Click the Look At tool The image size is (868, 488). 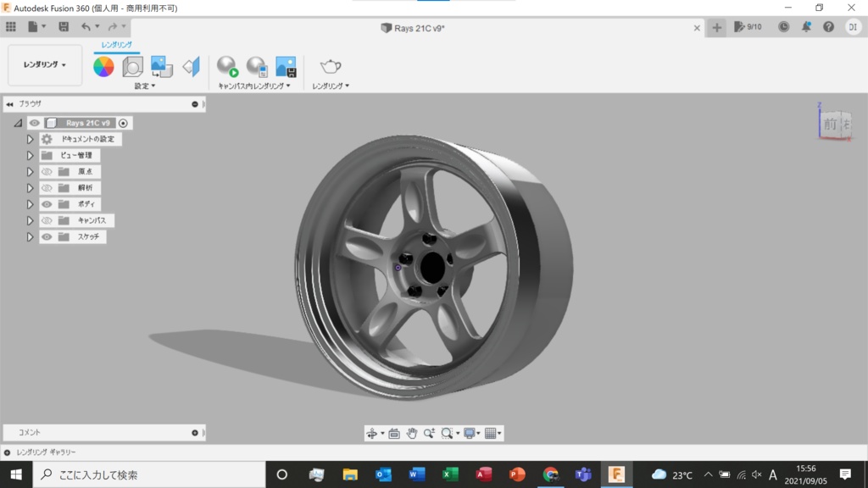click(394, 433)
